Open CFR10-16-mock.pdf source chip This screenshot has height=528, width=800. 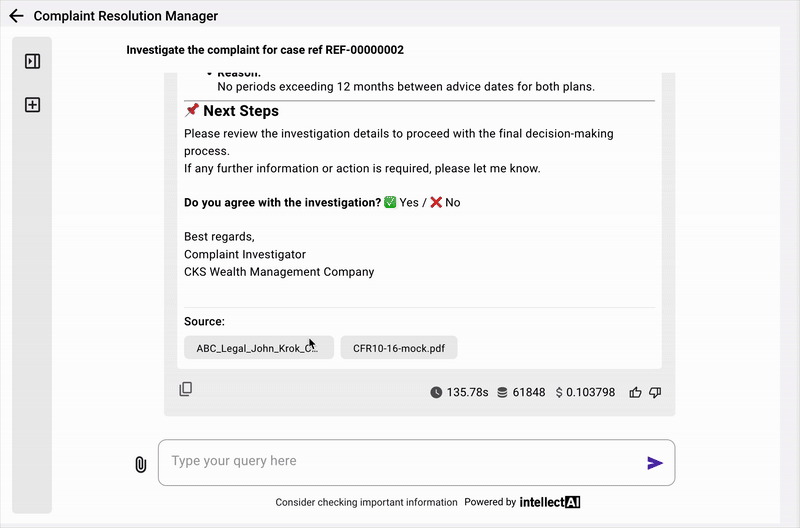pos(399,348)
